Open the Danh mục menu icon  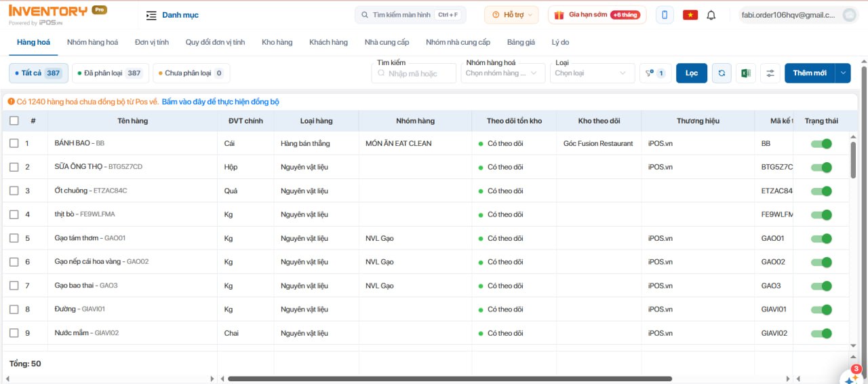(151, 15)
